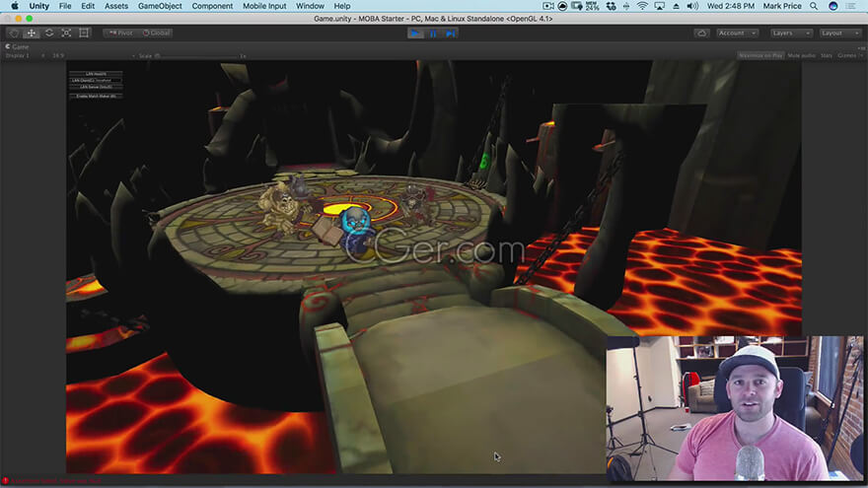Toggle Maximize on Play
The width and height of the screenshot is (868, 488).
(760, 56)
